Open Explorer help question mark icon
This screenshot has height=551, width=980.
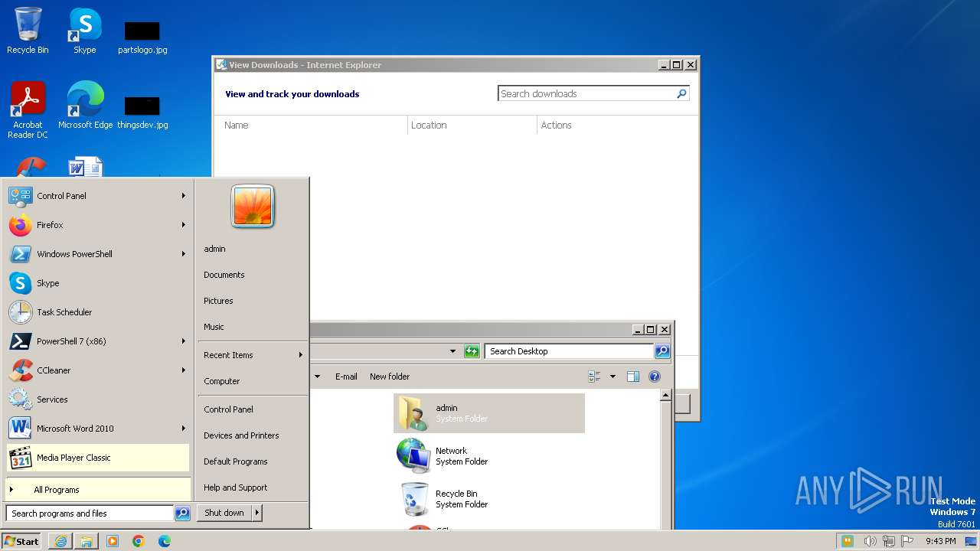pyautogui.click(x=654, y=377)
